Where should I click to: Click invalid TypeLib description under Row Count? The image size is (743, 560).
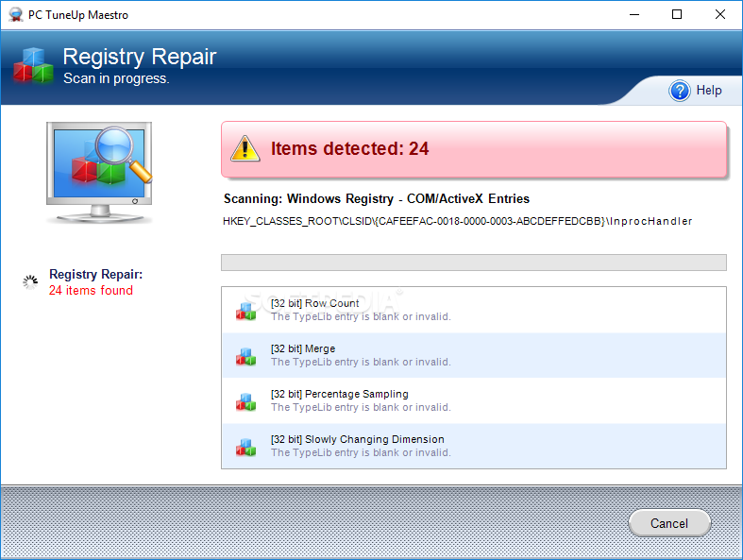point(361,316)
